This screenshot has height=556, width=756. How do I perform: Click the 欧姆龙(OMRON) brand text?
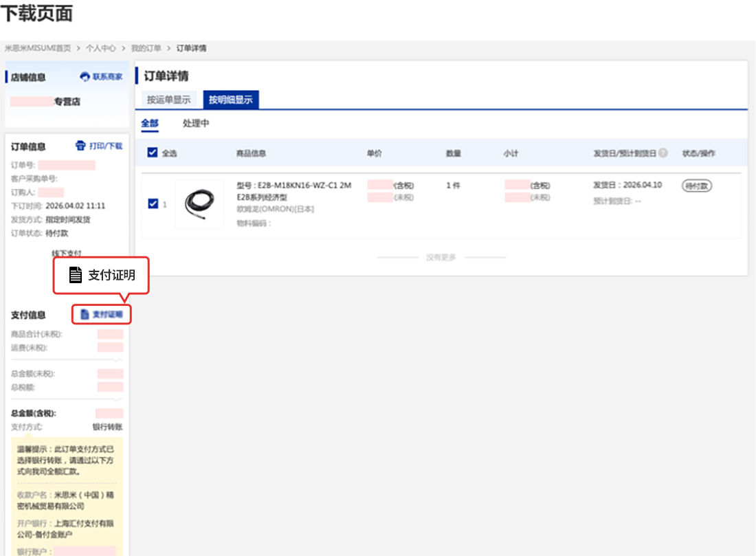click(x=275, y=209)
